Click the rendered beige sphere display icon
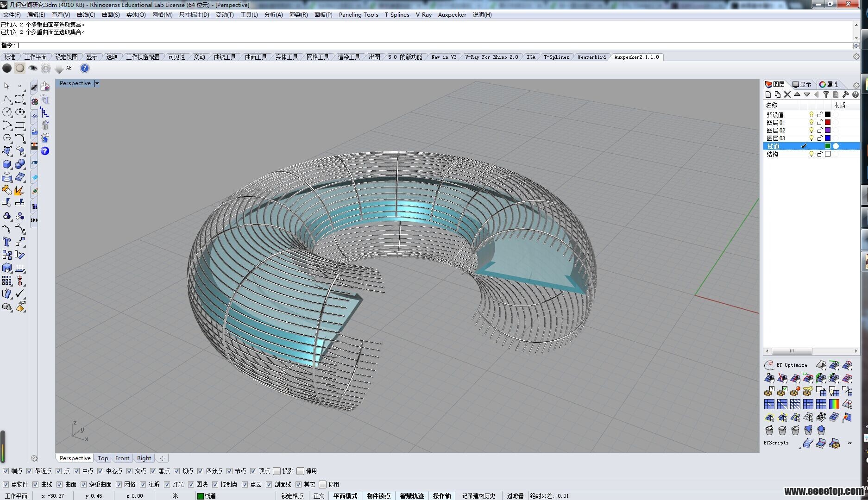 pyautogui.click(x=20, y=68)
